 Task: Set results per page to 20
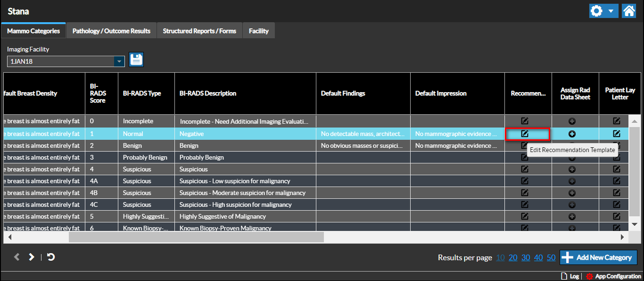[x=513, y=257]
